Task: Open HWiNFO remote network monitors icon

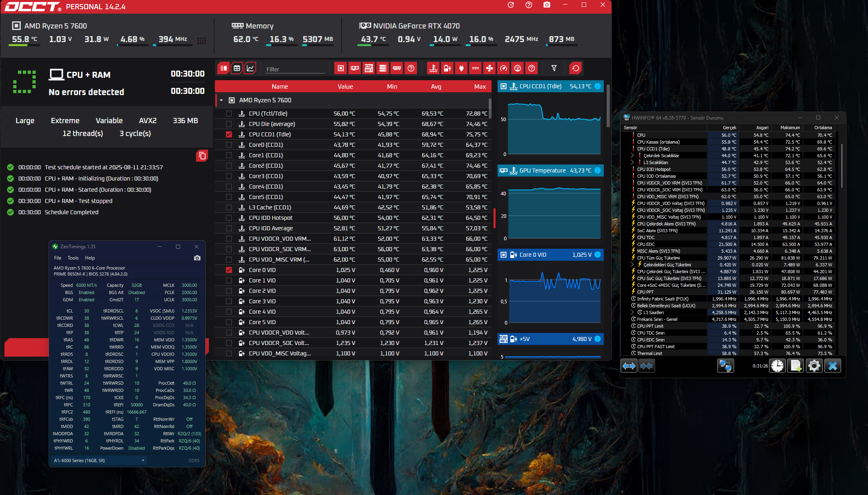Action: 725,366
